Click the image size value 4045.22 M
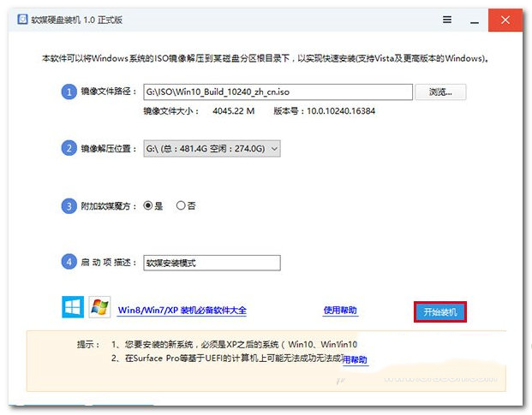This screenshot has width=532, height=415. point(233,111)
